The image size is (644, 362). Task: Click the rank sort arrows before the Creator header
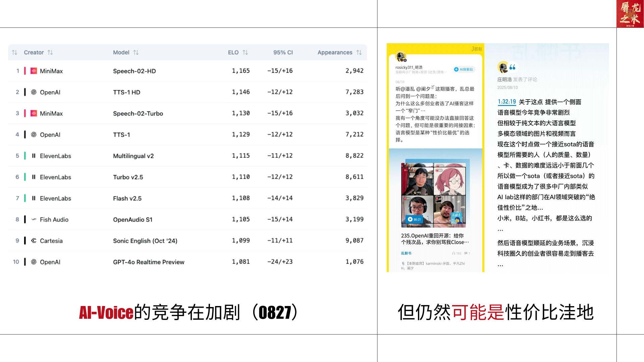coord(14,53)
